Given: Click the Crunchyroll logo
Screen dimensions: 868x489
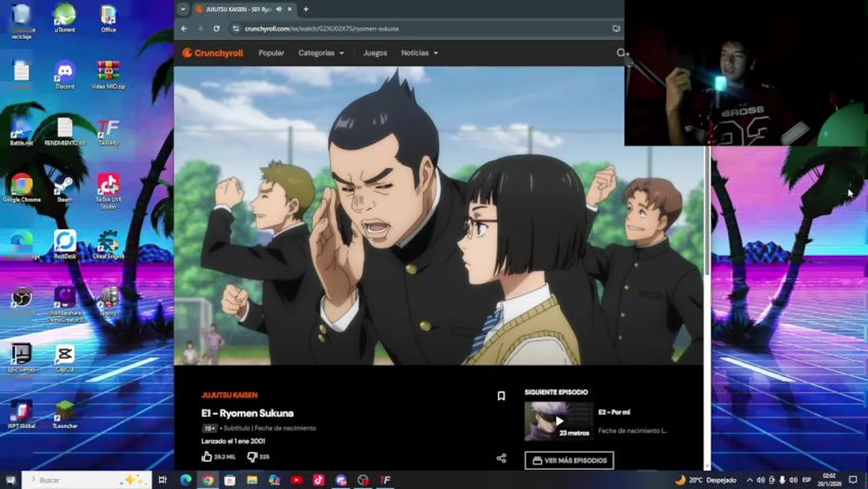Looking at the screenshot, I should [213, 52].
